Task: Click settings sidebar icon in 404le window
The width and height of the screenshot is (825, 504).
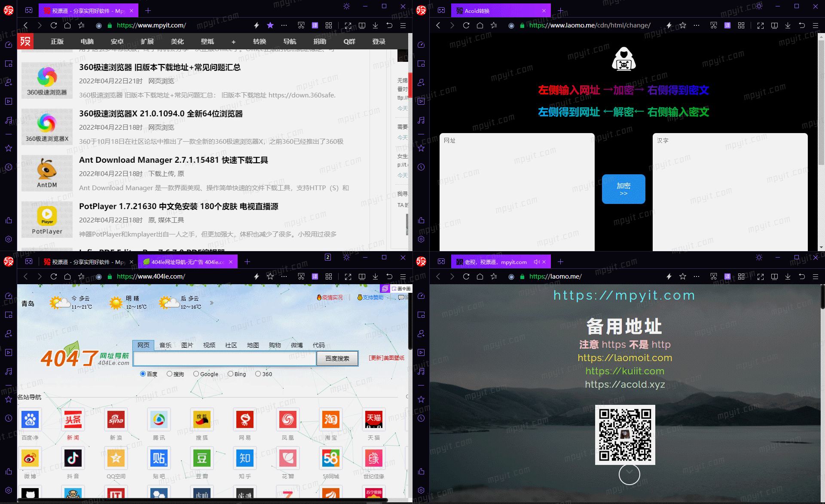Action: click(x=9, y=490)
